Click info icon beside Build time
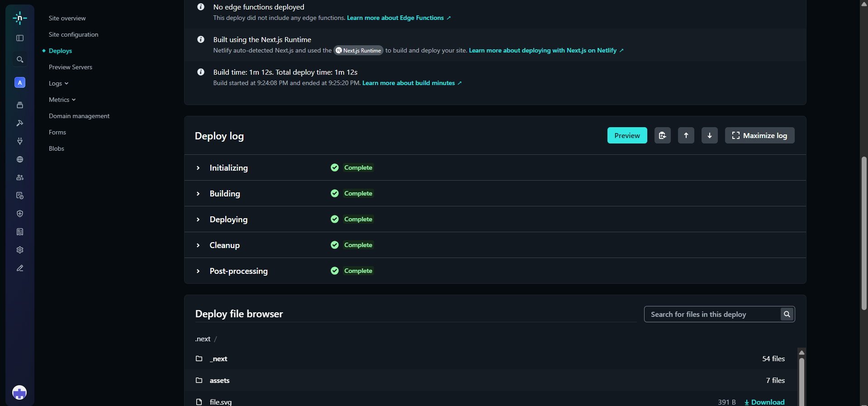This screenshot has width=868, height=406. click(201, 72)
